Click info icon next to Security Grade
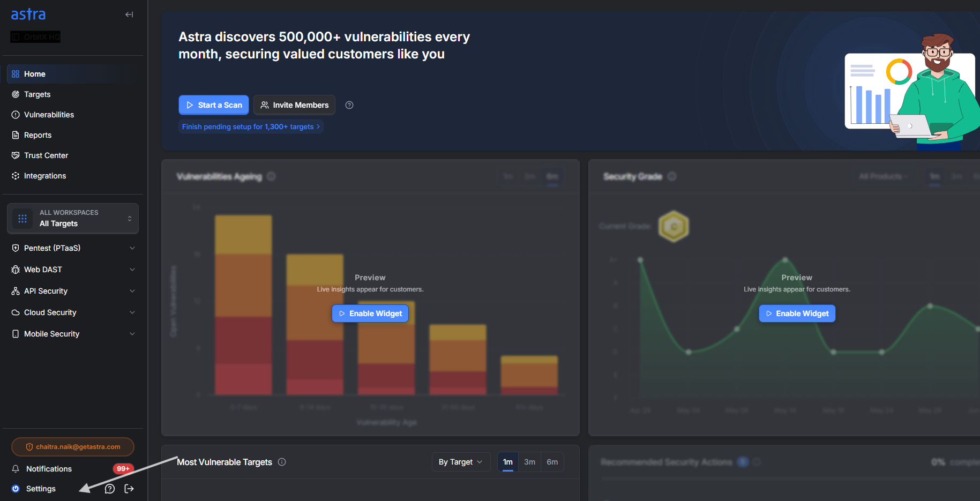The height and width of the screenshot is (501, 980). pyautogui.click(x=672, y=176)
